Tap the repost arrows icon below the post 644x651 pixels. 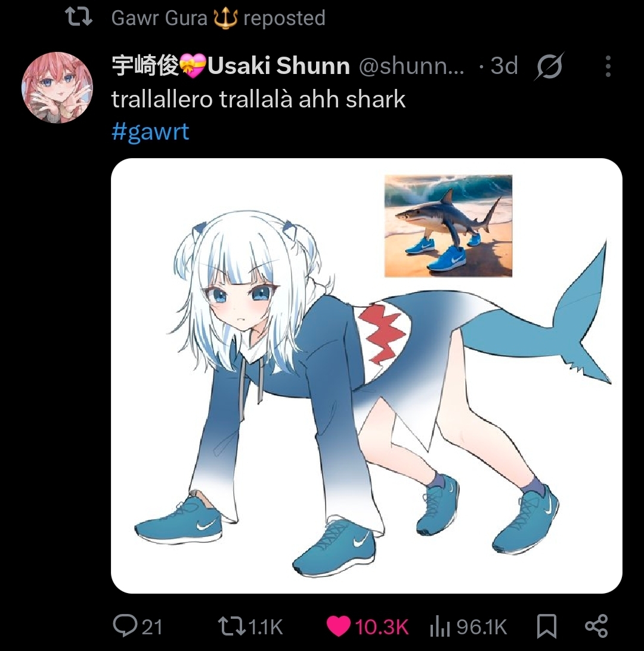(230, 626)
